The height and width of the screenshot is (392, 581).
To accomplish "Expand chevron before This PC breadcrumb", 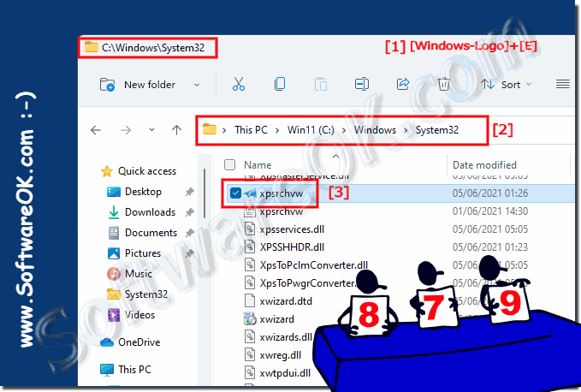I will 224,130.
